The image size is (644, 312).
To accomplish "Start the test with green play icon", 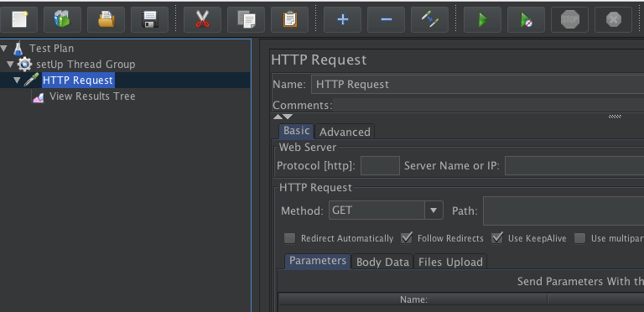I will tap(483, 19).
